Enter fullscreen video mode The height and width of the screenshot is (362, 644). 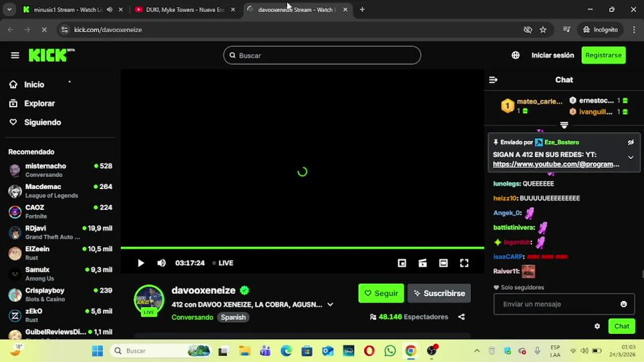[x=464, y=263]
